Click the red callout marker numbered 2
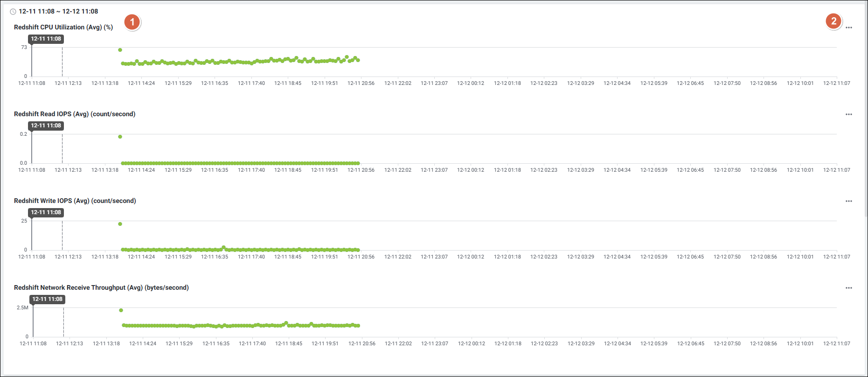The height and width of the screenshot is (377, 868). point(833,21)
